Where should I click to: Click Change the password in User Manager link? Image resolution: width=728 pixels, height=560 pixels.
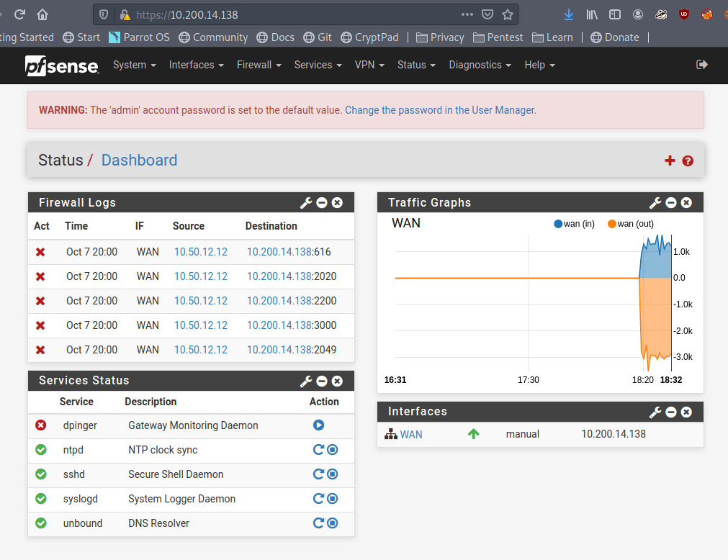439,110
